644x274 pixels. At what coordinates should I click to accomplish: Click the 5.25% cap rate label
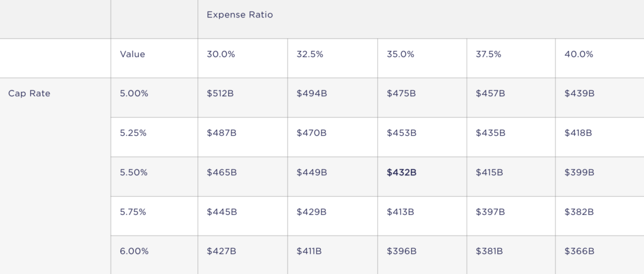coord(134,133)
